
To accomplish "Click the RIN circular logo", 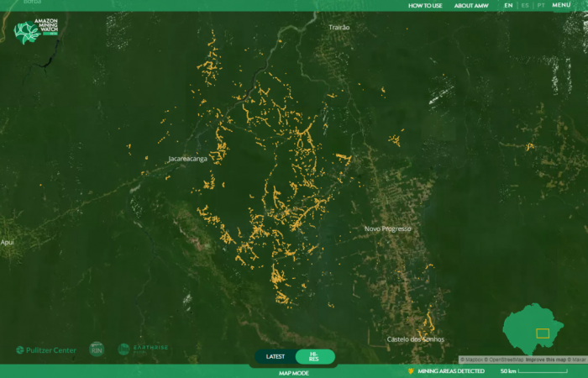I will click(97, 349).
